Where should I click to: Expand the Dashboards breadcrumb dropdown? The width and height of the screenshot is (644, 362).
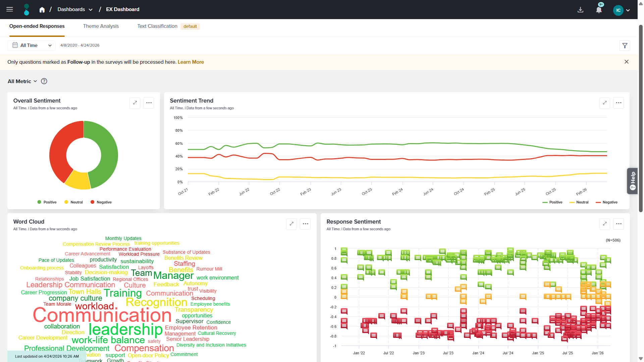coord(75,9)
